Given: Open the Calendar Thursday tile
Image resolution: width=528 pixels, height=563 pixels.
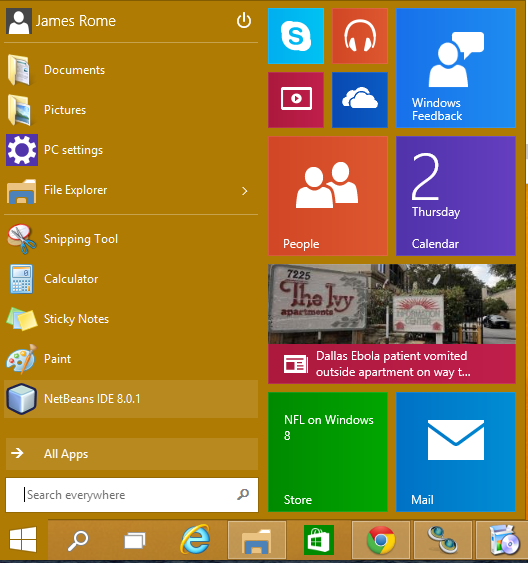Looking at the screenshot, I should (x=456, y=196).
